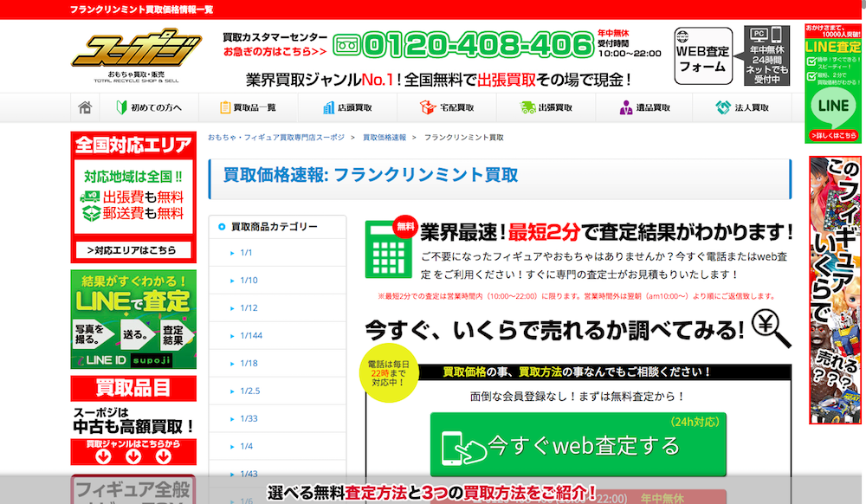Click the WEB査定フォーム button
This screenshot has height=504, width=866.
(702, 55)
